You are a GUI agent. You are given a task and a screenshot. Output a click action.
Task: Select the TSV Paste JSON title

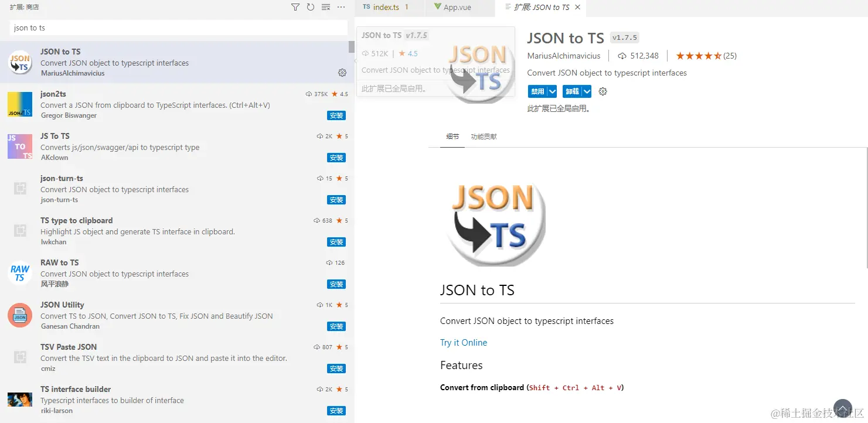pyautogui.click(x=69, y=347)
